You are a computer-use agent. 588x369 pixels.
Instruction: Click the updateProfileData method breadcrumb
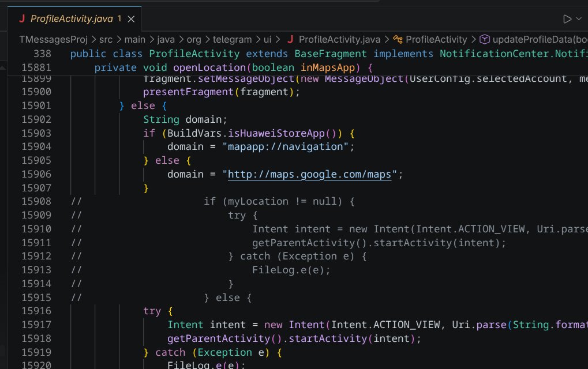tap(540, 39)
